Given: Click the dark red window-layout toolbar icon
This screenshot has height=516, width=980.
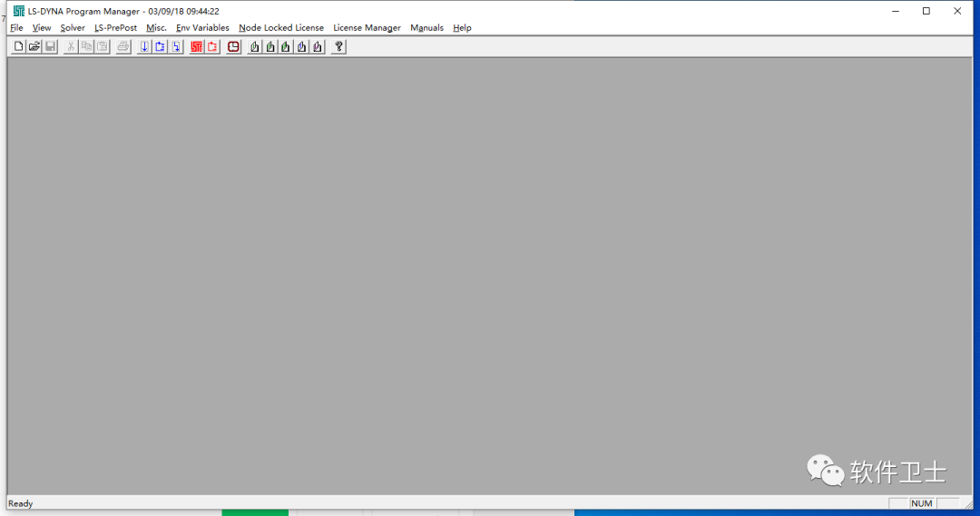Looking at the screenshot, I should pos(234,46).
